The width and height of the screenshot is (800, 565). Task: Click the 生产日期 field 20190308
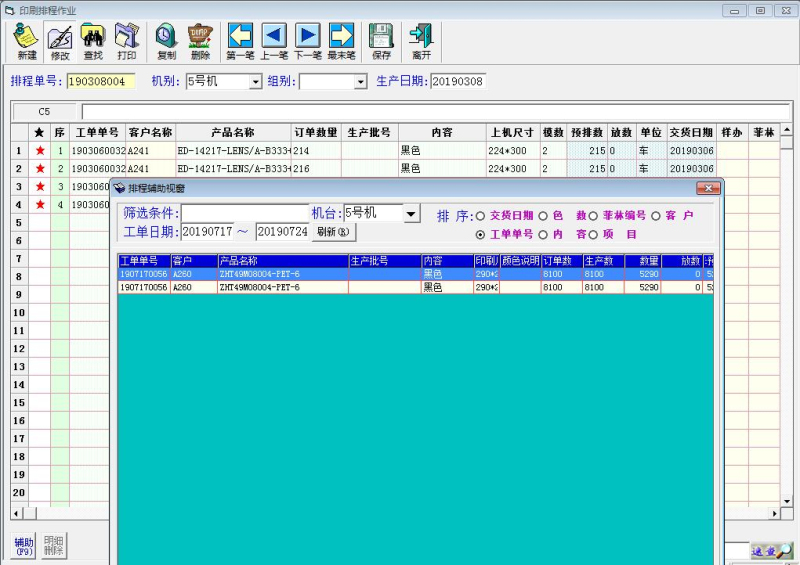coord(458,82)
